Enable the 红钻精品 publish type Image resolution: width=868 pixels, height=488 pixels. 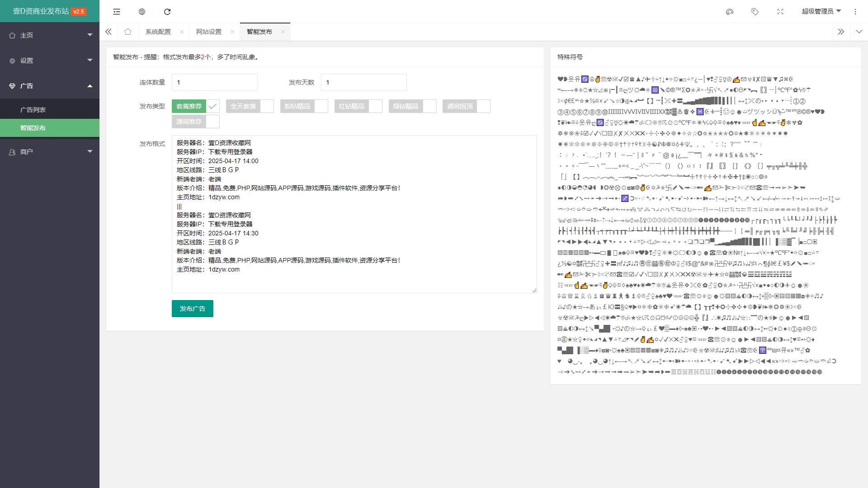(358, 106)
